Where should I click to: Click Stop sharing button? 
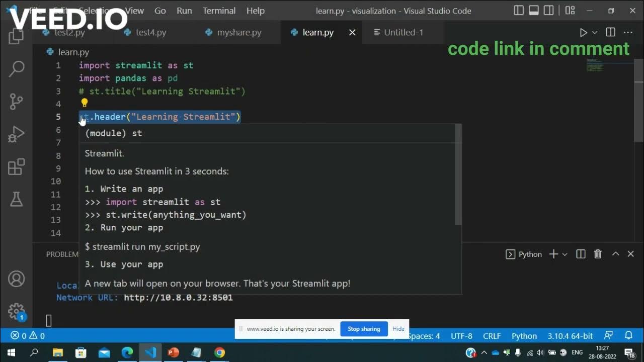[364, 329]
